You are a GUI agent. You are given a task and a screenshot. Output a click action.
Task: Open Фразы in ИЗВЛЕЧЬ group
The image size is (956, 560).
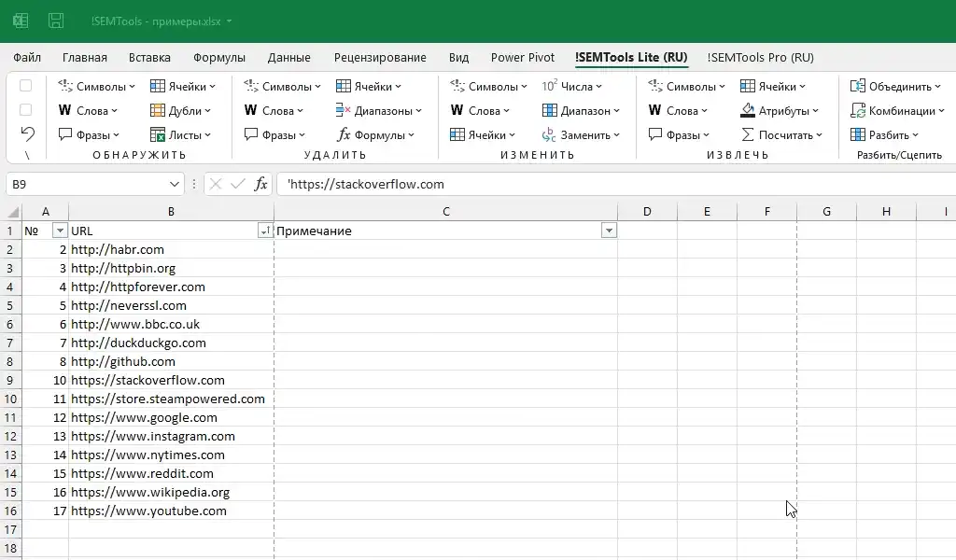coord(680,135)
